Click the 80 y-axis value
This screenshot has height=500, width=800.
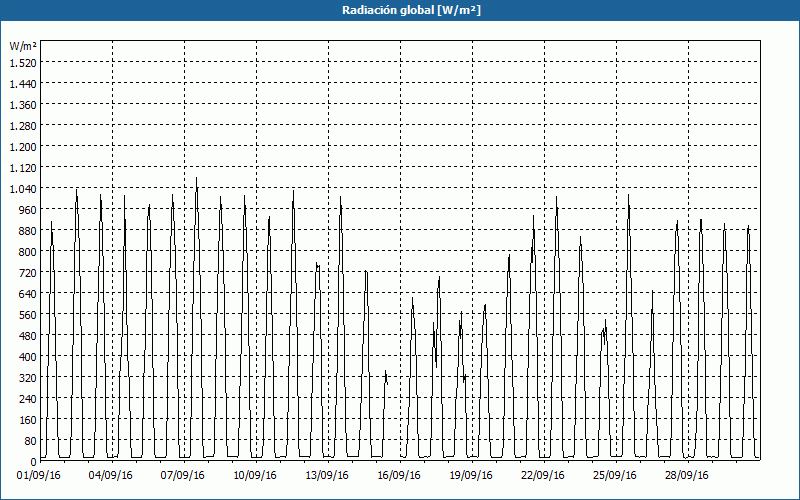[31, 441]
